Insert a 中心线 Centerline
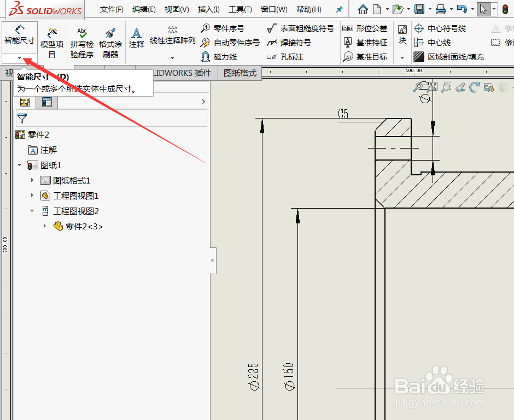 (x=432, y=43)
